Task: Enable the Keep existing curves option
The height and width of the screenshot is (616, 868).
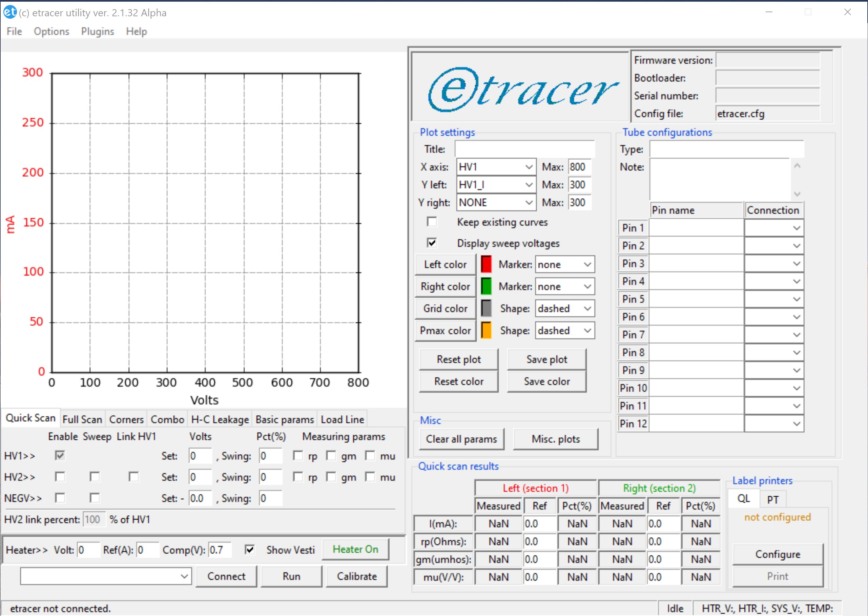Action: 432,221
